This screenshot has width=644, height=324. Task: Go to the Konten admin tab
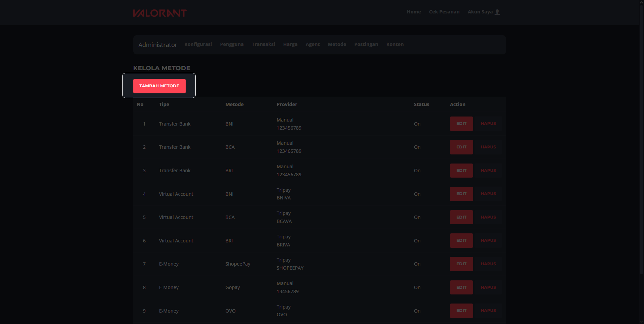[x=395, y=44]
